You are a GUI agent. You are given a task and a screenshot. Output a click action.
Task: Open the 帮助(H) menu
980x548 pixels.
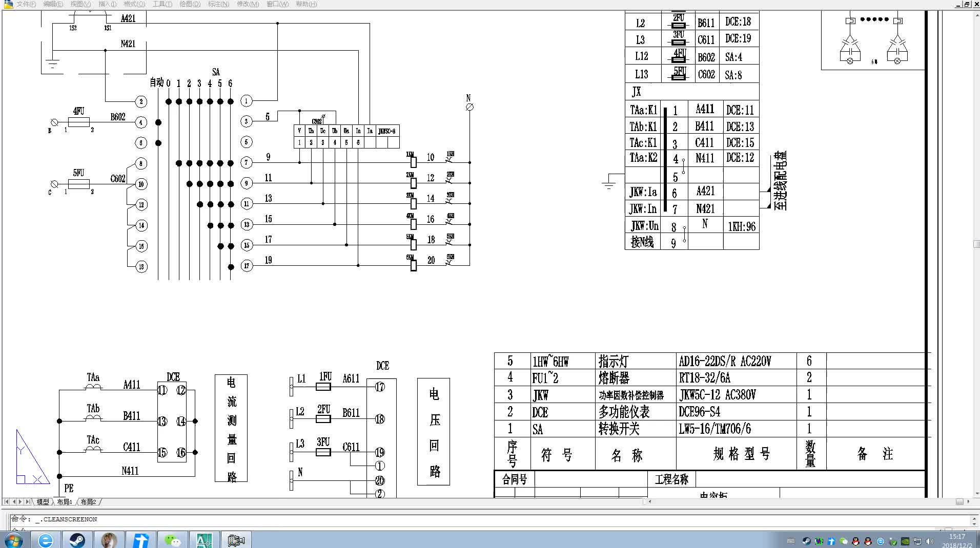tap(306, 4)
